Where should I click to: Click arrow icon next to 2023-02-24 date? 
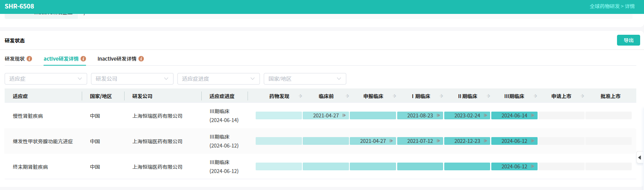pos(486,115)
